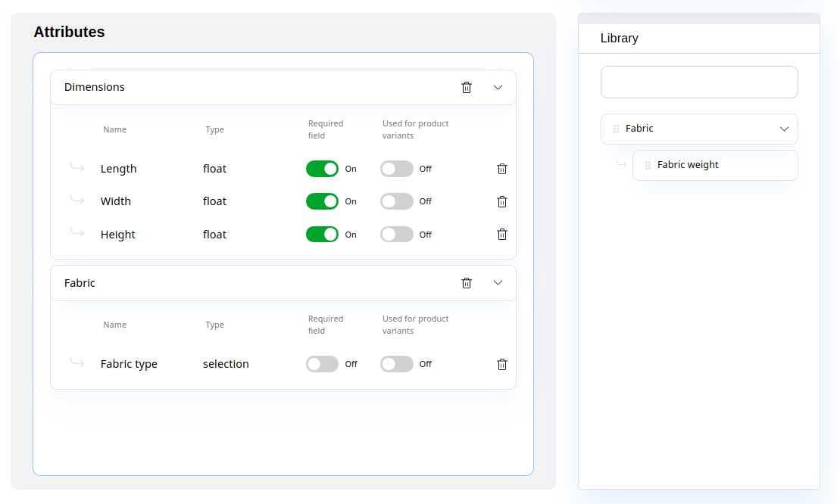Screen dimensions: 840x504
Task: Click the Fabric group title in Attributes
Action: (80, 283)
